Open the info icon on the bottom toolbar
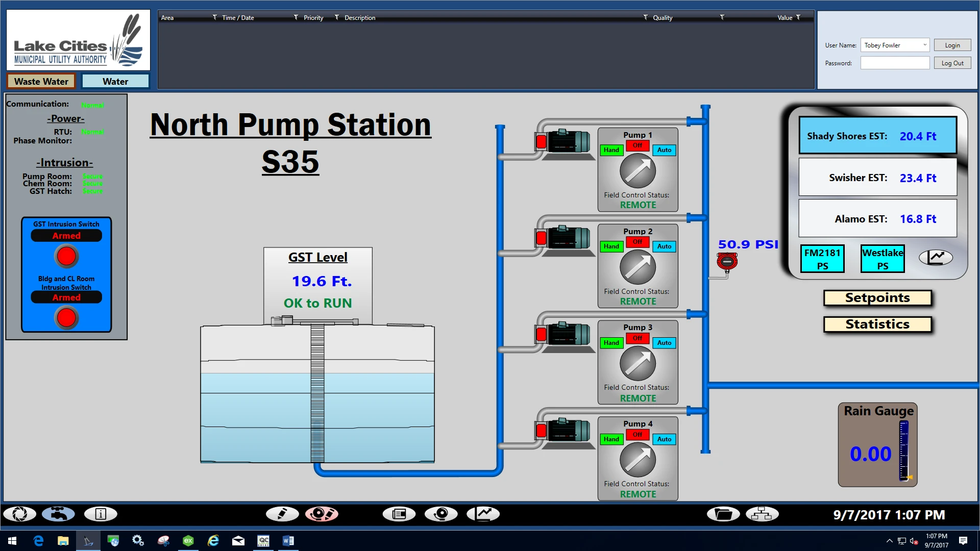Viewport: 980px width, 551px height. pos(101,514)
